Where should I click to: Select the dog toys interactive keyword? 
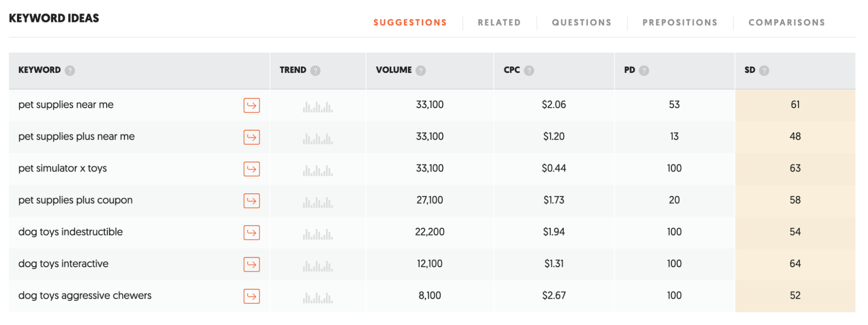click(63, 264)
